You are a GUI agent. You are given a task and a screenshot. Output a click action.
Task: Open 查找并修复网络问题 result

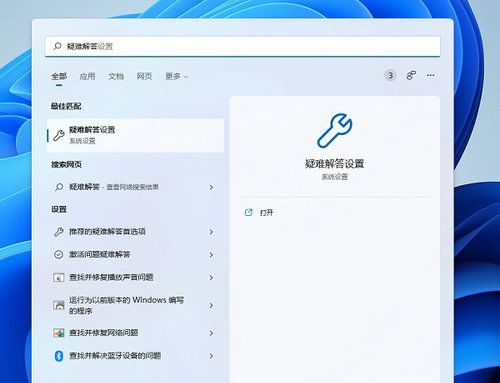[x=135, y=333]
